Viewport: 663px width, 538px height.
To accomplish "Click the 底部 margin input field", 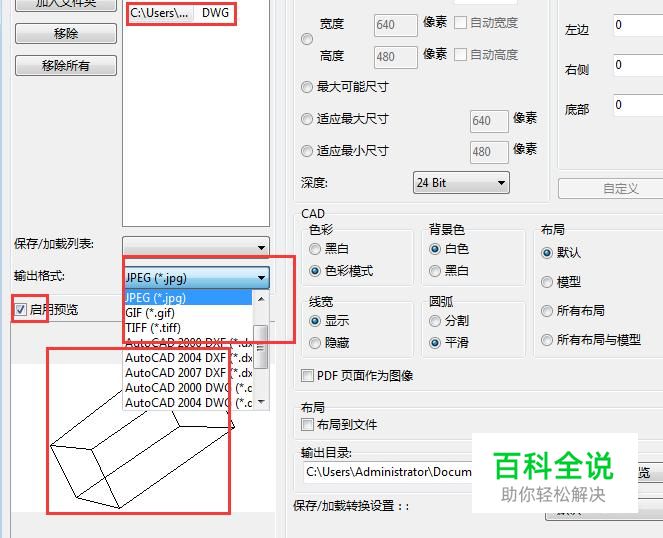I will click(x=638, y=105).
